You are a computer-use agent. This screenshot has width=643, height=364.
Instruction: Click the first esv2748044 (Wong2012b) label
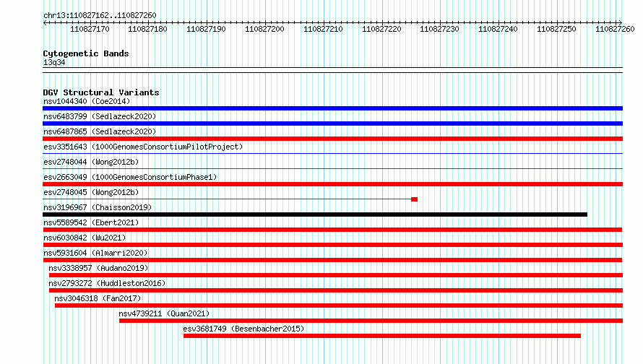tap(91, 162)
